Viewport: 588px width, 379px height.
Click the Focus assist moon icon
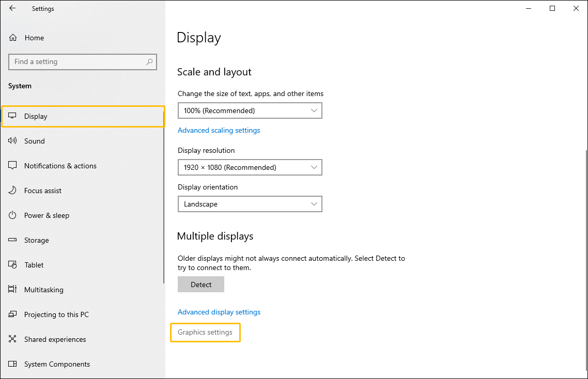click(x=12, y=190)
